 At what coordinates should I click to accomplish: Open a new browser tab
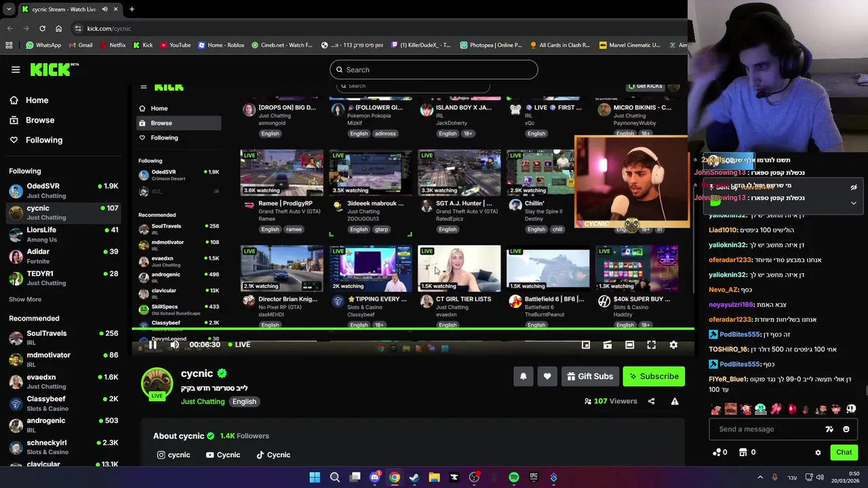(132, 9)
